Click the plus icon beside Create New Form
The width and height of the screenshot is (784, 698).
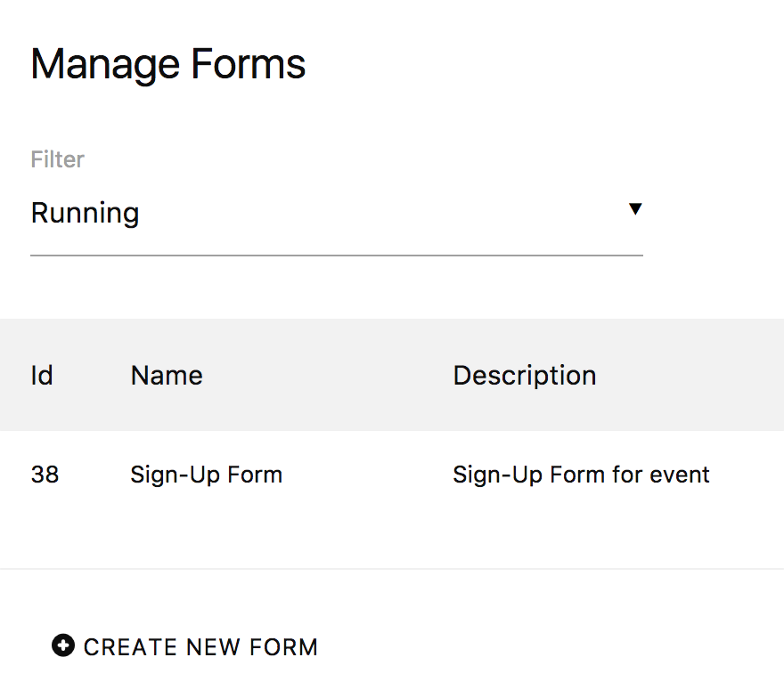coord(63,645)
